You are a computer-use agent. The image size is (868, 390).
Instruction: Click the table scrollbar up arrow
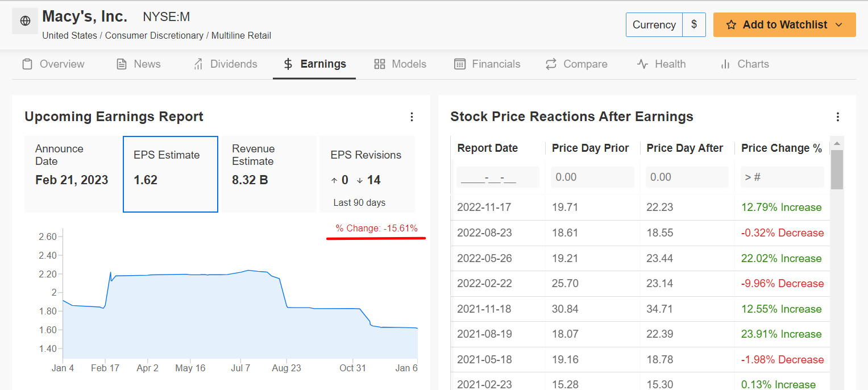click(837, 142)
